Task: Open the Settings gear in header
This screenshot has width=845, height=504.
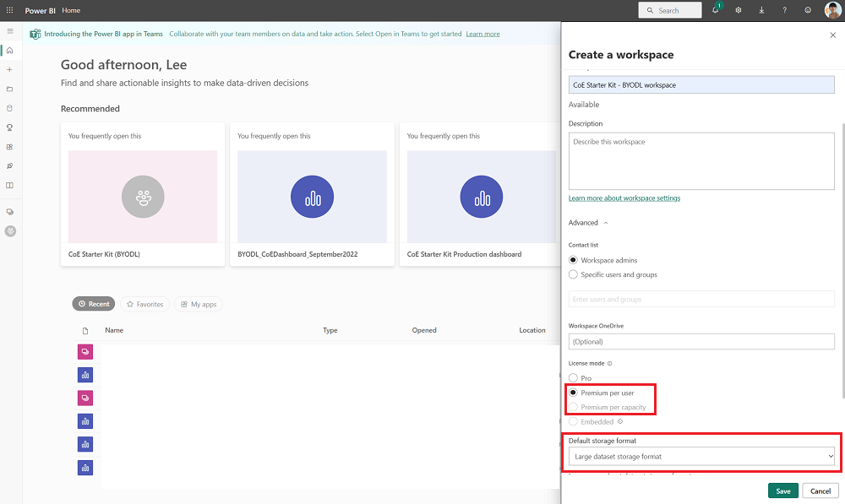Action: [739, 10]
